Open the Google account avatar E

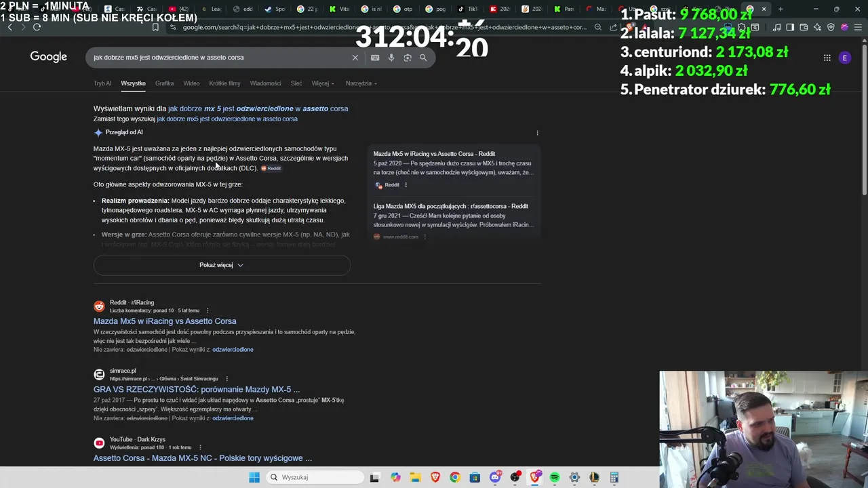point(845,58)
